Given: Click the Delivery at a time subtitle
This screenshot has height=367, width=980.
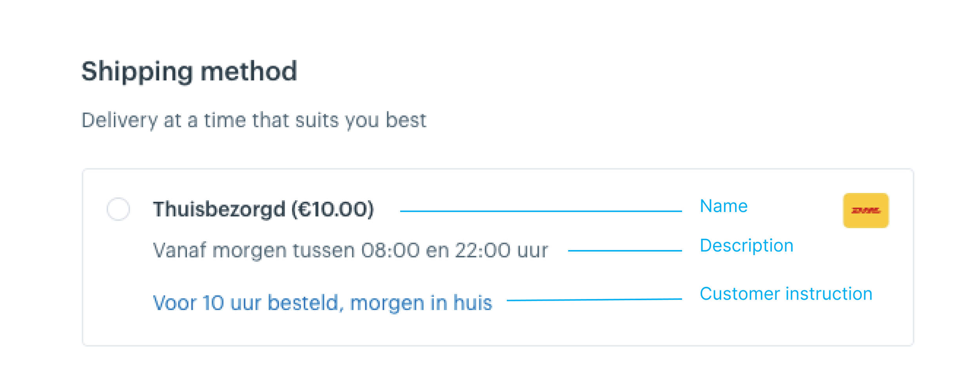Looking at the screenshot, I should [254, 120].
